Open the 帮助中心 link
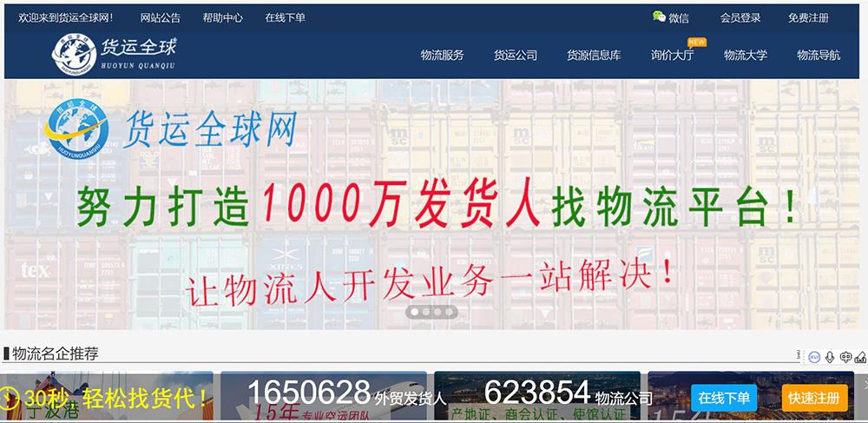 coord(222,17)
